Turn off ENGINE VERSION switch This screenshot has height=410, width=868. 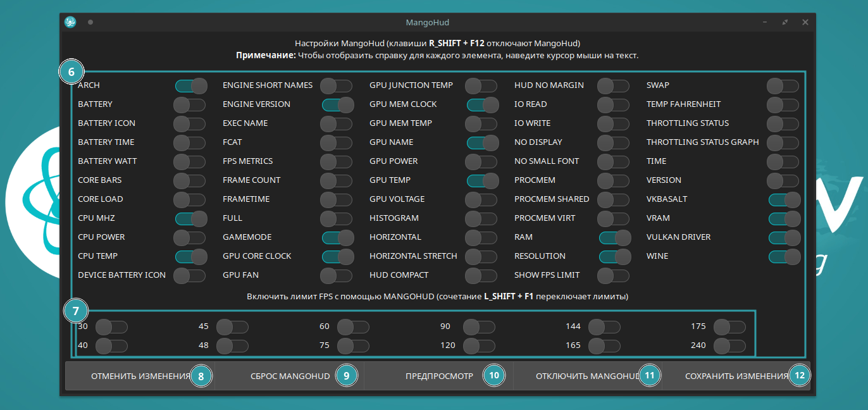tap(338, 104)
